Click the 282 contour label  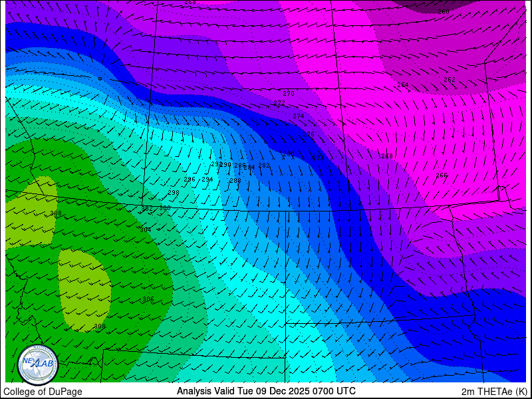point(264,166)
